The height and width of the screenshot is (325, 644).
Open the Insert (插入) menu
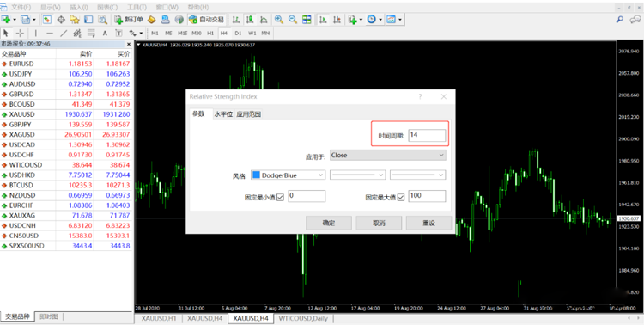coord(79,7)
